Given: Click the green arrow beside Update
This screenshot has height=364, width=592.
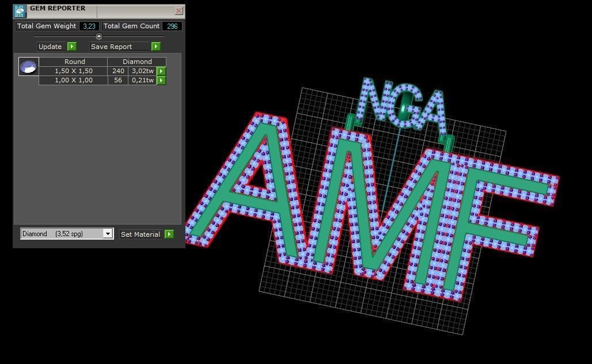Looking at the screenshot, I should [x=72, y=47].
